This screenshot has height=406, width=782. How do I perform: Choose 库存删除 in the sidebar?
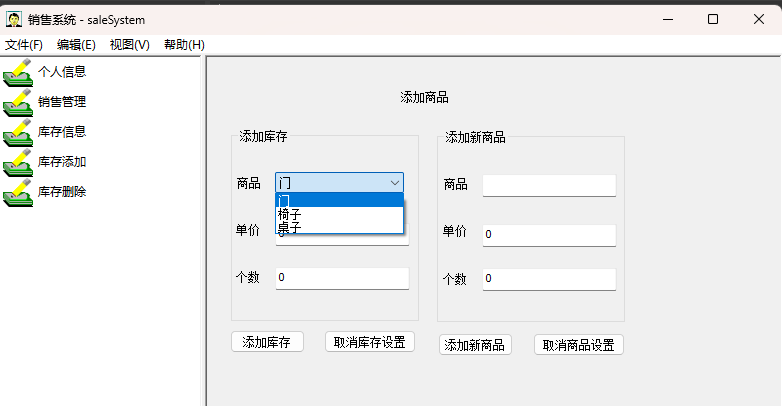pos(62,192)
